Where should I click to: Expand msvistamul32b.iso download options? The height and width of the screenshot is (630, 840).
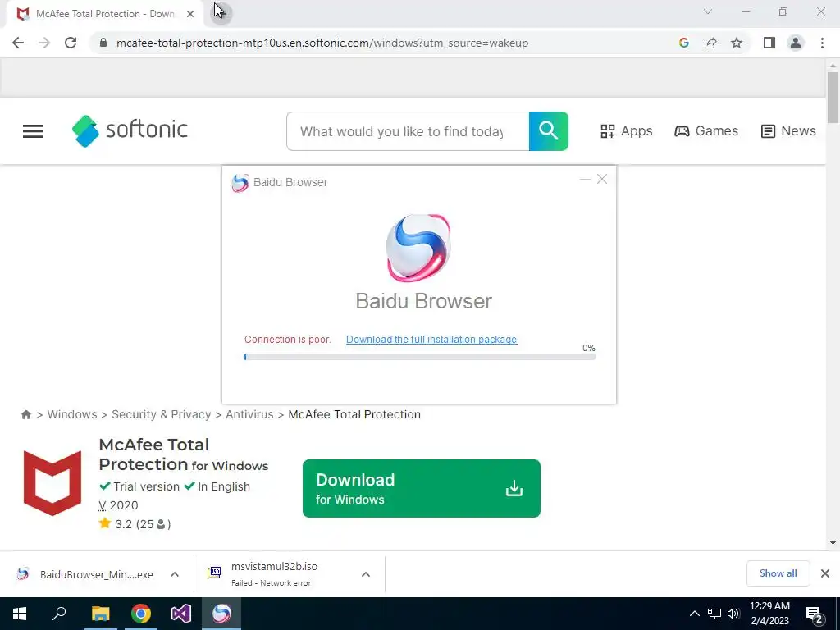coord(366,574)
